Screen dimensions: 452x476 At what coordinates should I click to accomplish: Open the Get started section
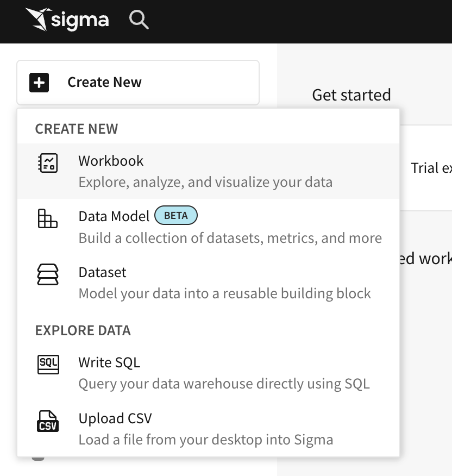tap(351, 95)
